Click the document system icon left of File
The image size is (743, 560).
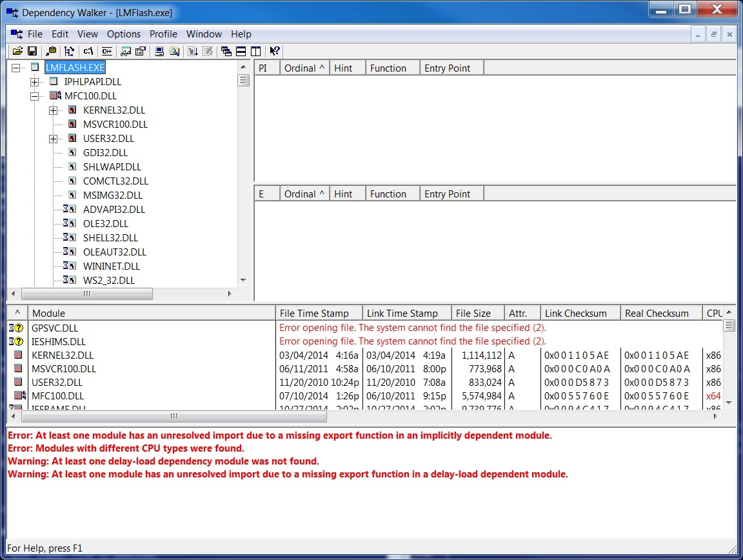click(x=17, y=34)
